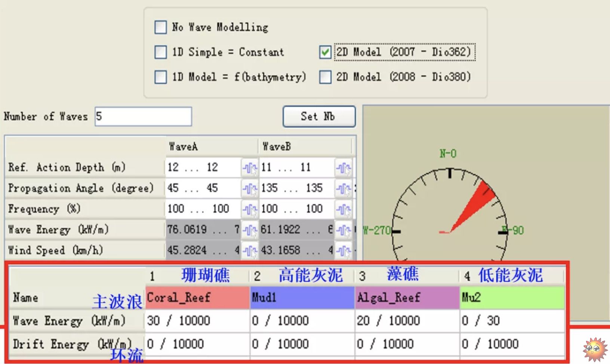This screenshot has width=610, height=364.
Task: Select WaveA Ref. Action Depth value 12 ... 12
Action: [203, 167]
